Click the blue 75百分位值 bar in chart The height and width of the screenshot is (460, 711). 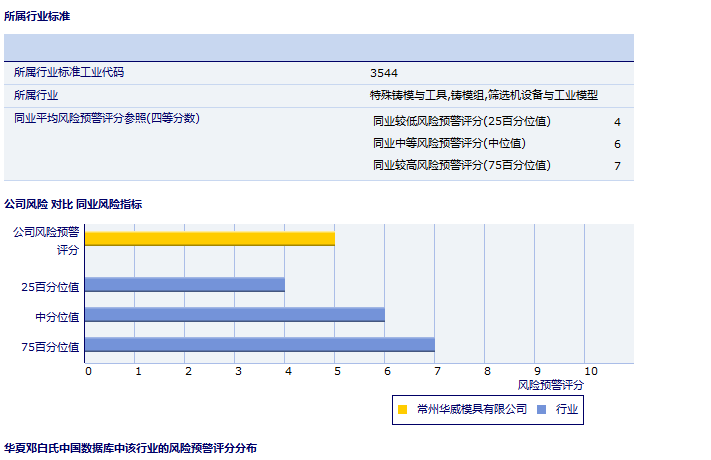pos(259,345)
